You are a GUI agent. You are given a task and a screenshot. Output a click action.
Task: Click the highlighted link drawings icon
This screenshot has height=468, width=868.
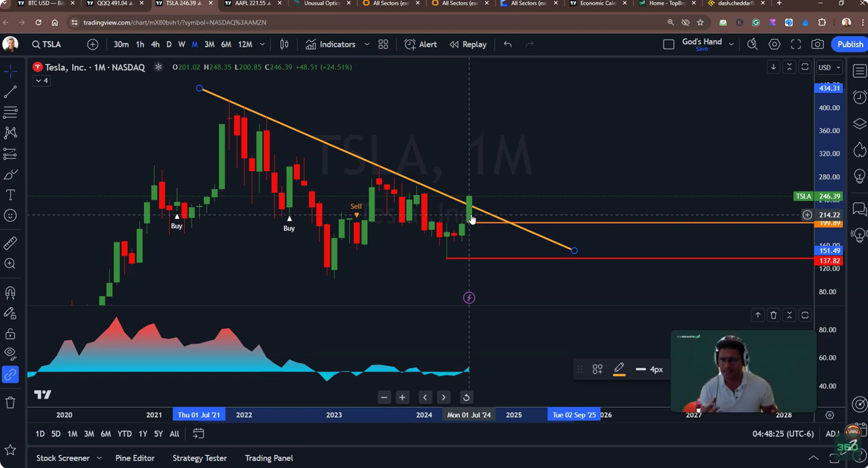[x=10, y=374]
